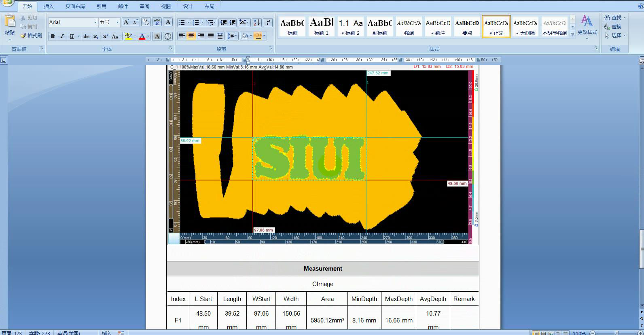Viewport: 644px width, 335px height.
Task: Click the yellow text highlight color button
Action: tap(128, 36)
